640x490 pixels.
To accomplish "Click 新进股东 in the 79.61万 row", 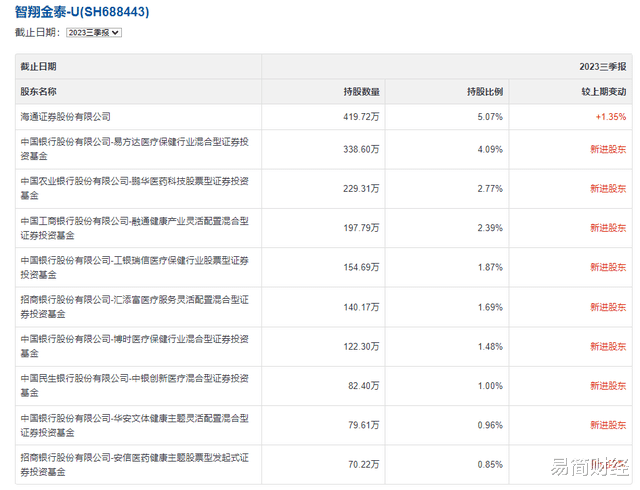I will coord(608,425).
